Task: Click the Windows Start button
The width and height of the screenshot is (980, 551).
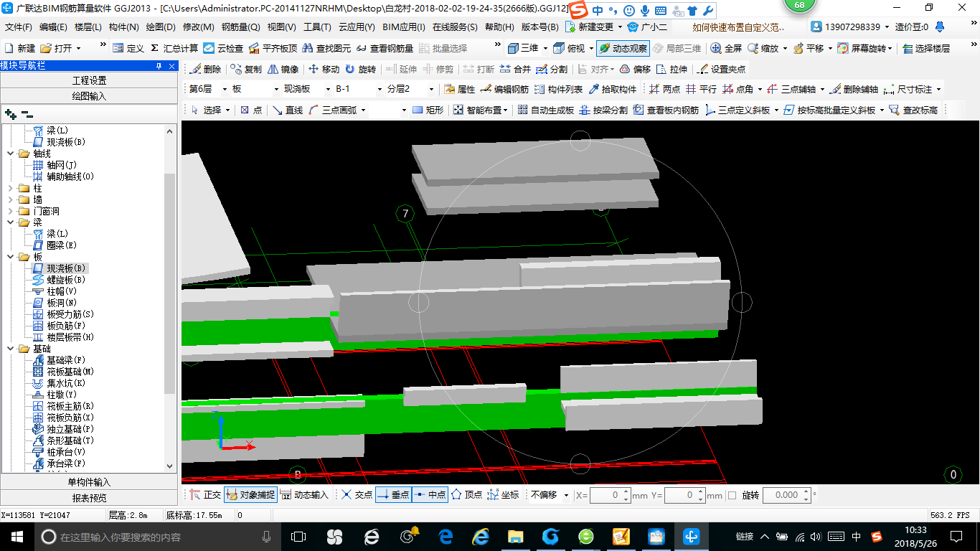Action: point(17,537)
